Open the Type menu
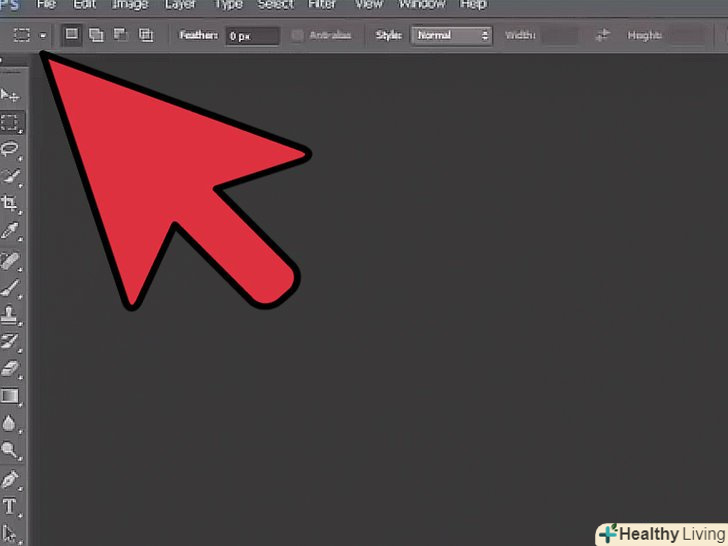The width and height of the screenshot is (728, 546). (228, 5)
